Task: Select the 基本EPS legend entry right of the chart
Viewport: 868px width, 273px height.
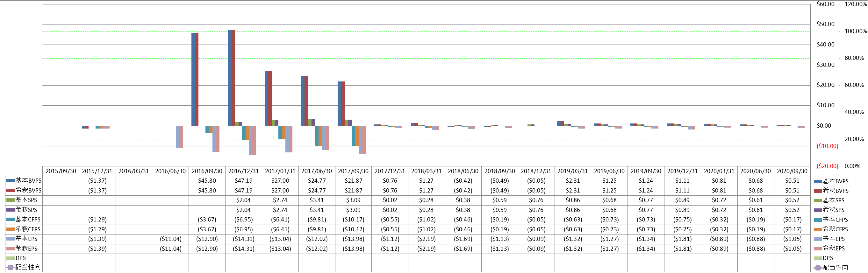Action: 829,239
